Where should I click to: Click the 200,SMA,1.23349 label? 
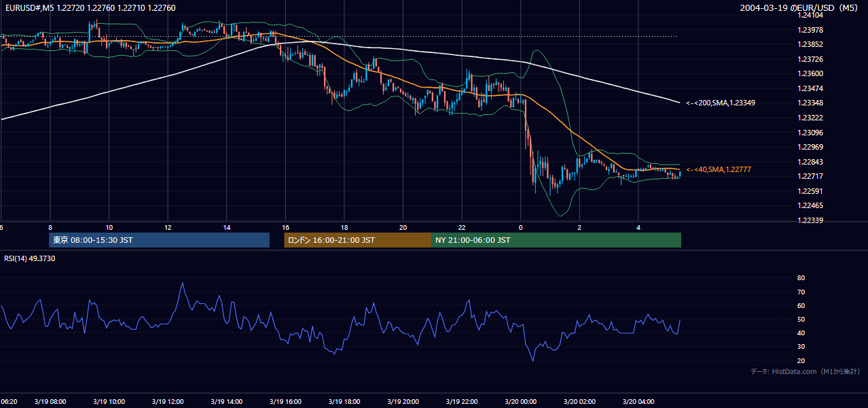pos(721,103)
